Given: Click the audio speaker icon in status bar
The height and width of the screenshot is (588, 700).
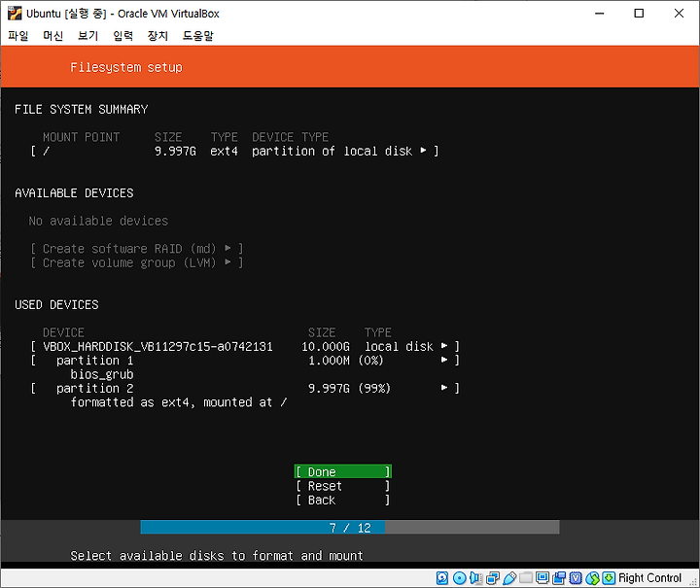Looking at the screenshot, I should tap(475, 577).
